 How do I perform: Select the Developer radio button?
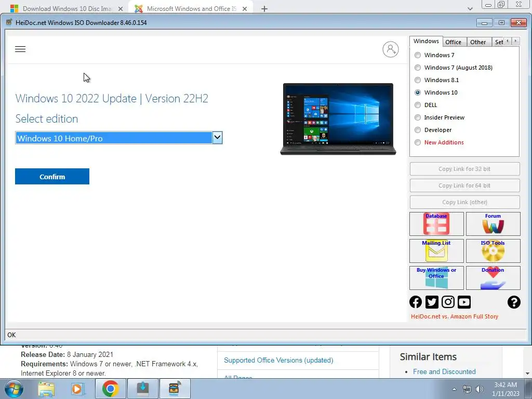tap(418, 130)
